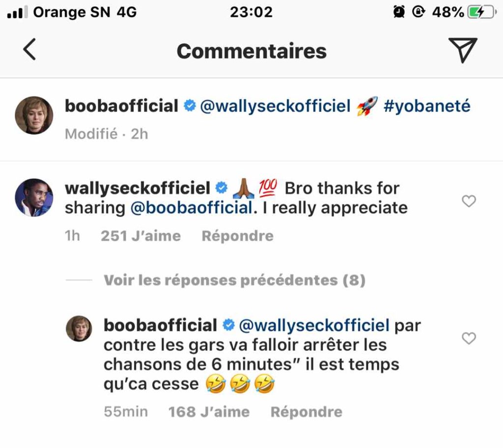Tap the alarm clock status icon
The height and width of the screenshot is (448, 503).
click(399, 12)
